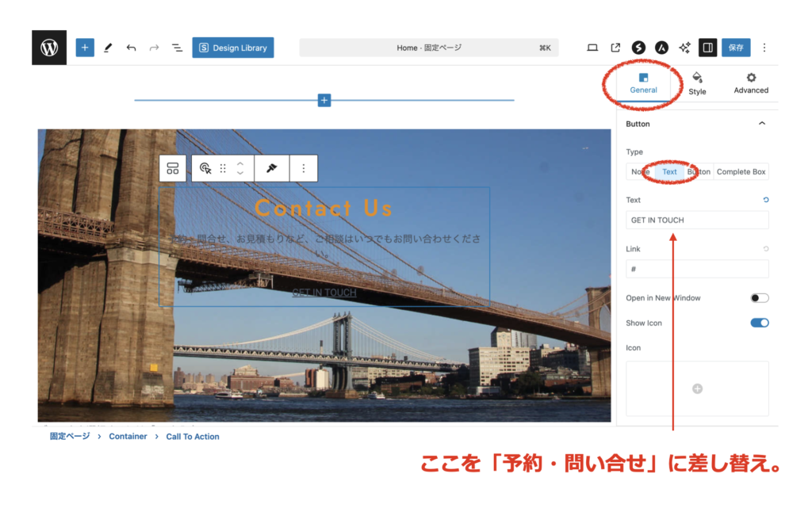Toggle Open in New Window switch
Viewport: 812px width, 512px height.
click(760, 298)
